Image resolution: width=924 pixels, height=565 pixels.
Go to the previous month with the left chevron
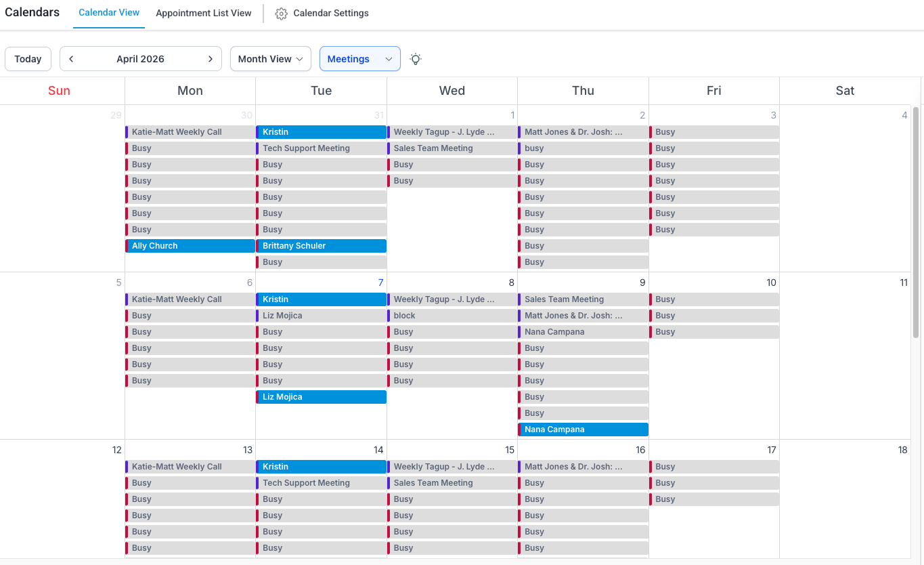pos(70,59)
